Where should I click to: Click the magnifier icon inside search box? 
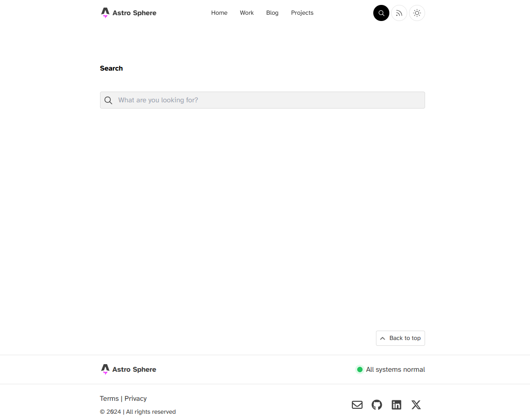(109, 100)
